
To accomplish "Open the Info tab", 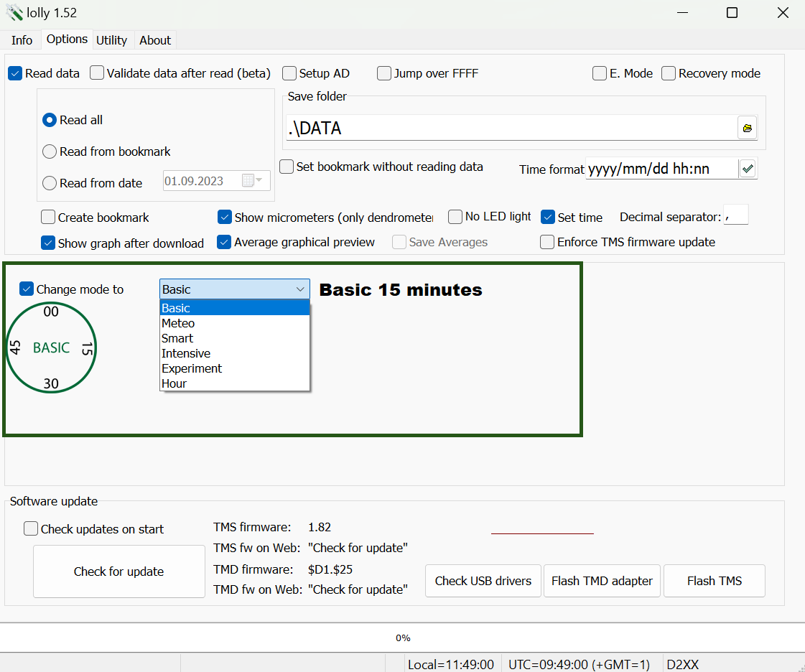I will [x=22, y=40].
